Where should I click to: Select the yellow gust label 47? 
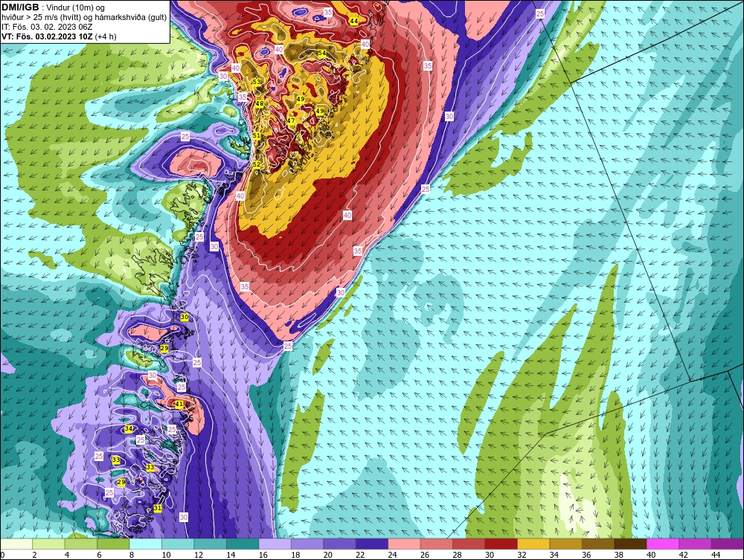click(291, 121)
